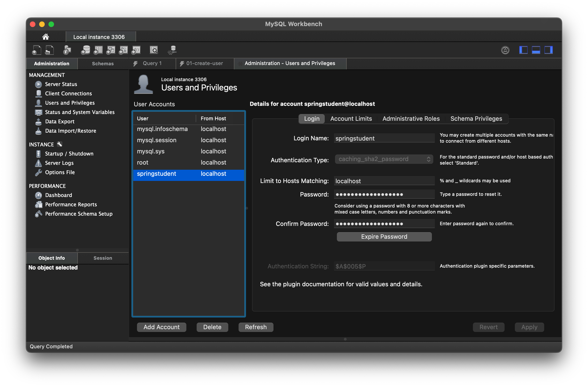
Task: Click the search table data icon
Action: 154,50
